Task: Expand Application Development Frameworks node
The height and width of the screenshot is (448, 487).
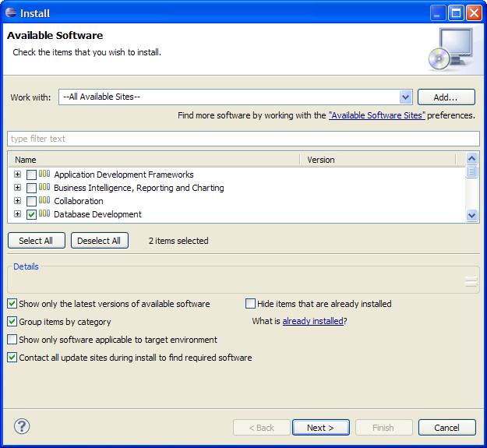Action: click(17, 175)
